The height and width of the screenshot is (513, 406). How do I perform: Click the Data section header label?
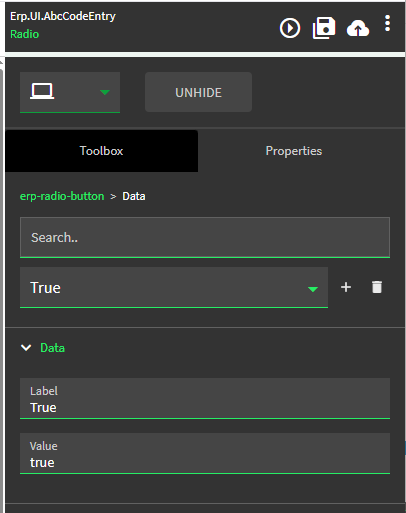52,348
